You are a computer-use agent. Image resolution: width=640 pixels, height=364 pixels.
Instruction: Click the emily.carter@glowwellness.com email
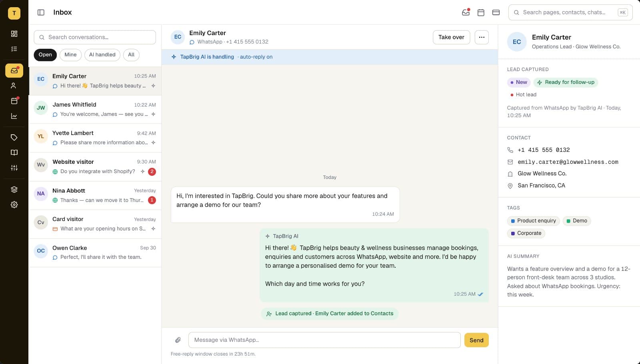click(568, 162)
